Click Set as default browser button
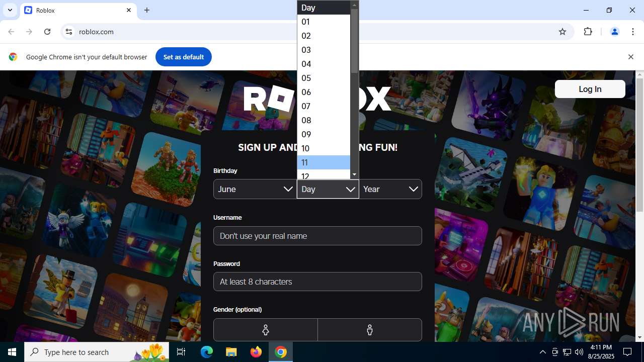 coord(184,57)
